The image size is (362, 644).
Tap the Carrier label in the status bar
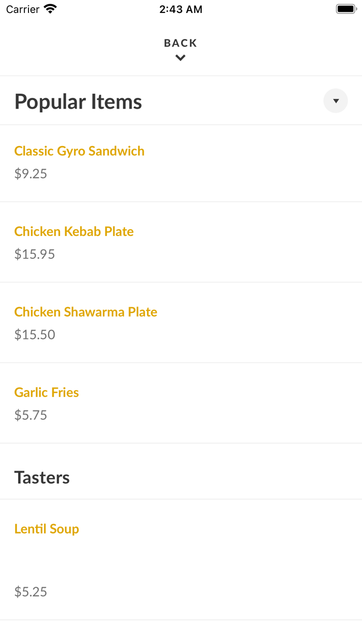(x=22, y=9)
